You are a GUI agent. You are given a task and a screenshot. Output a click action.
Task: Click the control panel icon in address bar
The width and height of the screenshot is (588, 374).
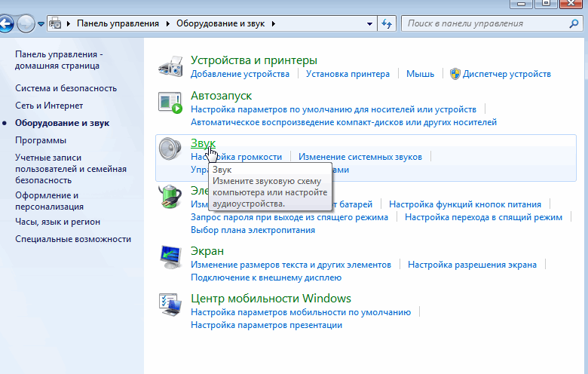point(56,23)
